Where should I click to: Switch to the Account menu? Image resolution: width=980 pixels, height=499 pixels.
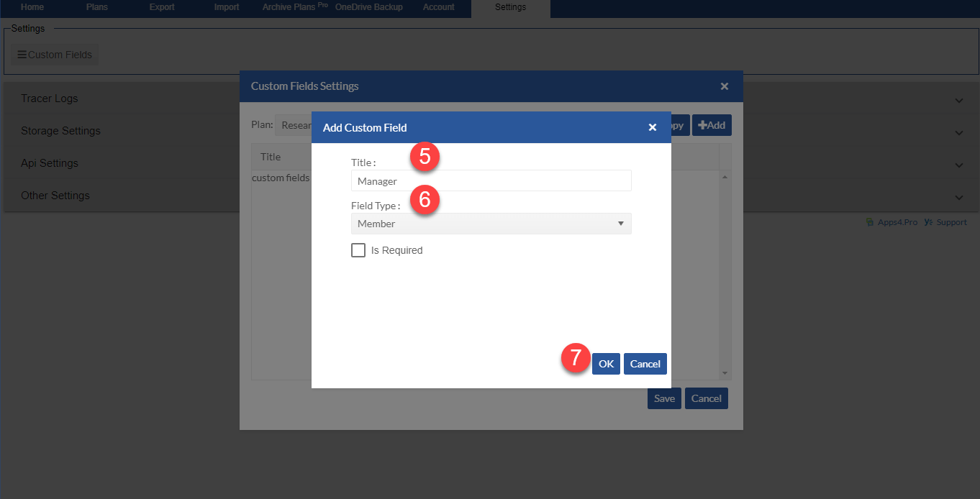[438, 7]
